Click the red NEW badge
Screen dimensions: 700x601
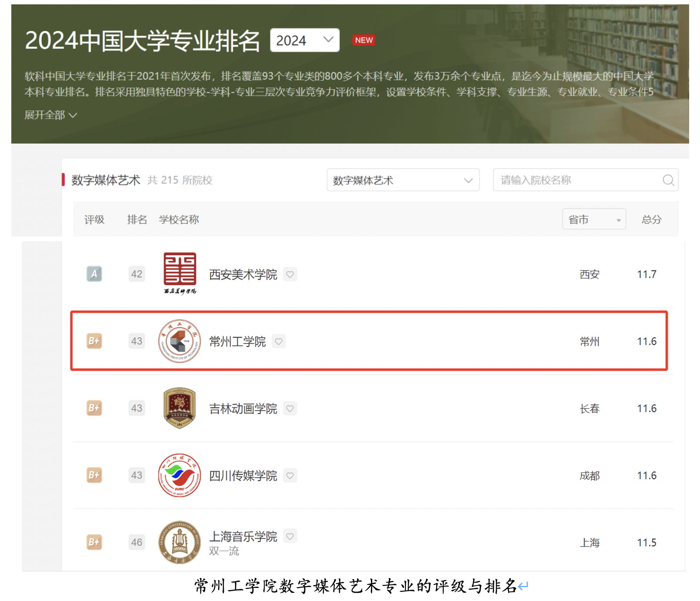click(x=363, y=40)
